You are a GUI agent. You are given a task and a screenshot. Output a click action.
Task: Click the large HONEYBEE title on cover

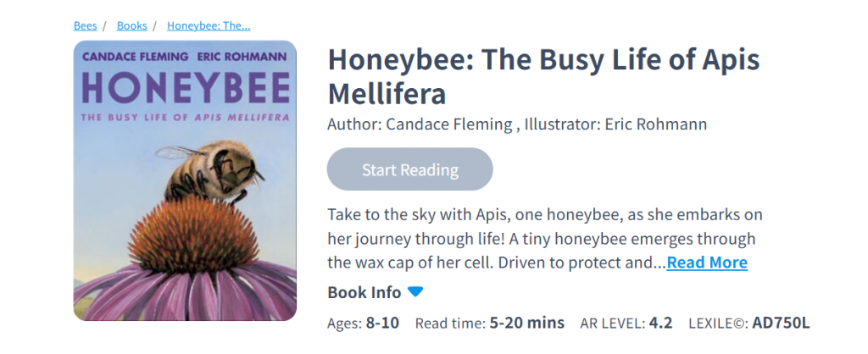185,87
